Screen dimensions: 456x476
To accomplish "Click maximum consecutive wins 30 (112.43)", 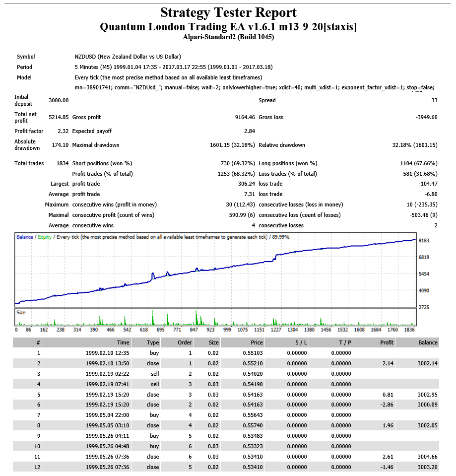I will point(240,204).
